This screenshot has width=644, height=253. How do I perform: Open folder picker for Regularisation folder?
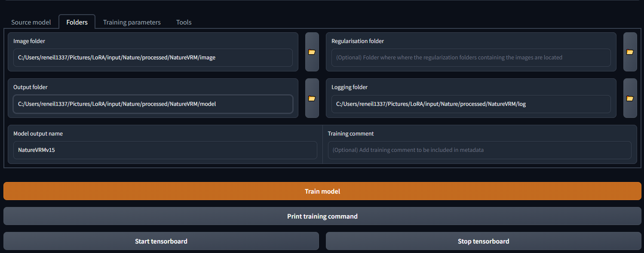point(630,52)
